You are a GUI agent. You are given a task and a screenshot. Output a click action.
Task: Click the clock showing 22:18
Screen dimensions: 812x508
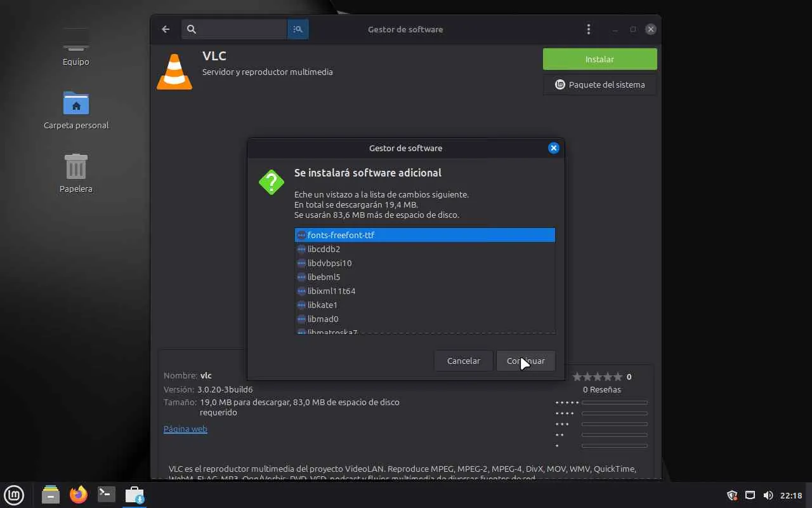[791, 495]
